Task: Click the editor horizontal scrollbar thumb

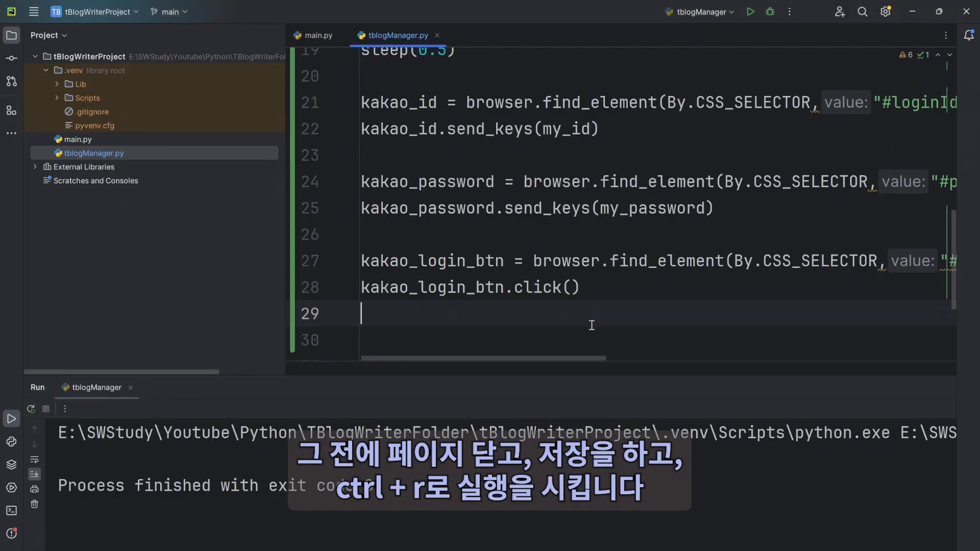Action: tap(483, 358)
